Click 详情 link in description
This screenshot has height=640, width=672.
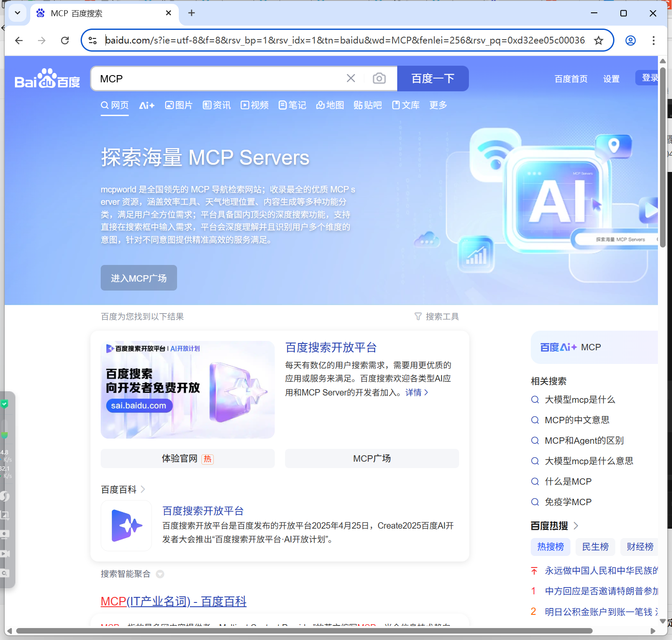pos(416,393)
